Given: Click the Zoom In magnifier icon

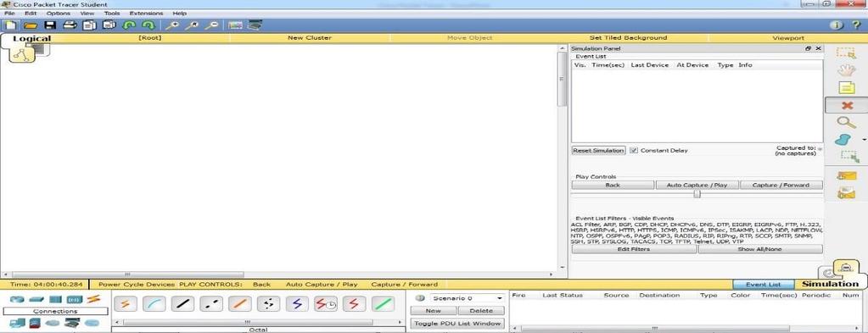Looking at the screenshot, I should (x=171, y=25).
